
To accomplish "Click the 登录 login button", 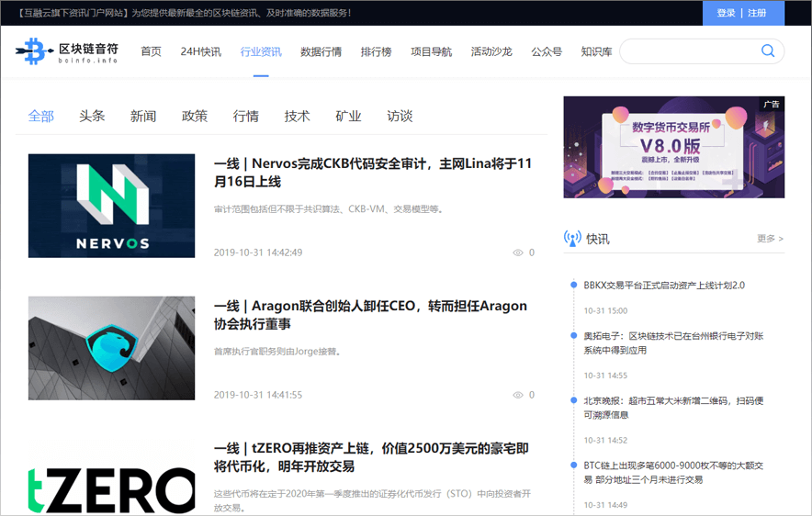I will [x=726, y=13].
